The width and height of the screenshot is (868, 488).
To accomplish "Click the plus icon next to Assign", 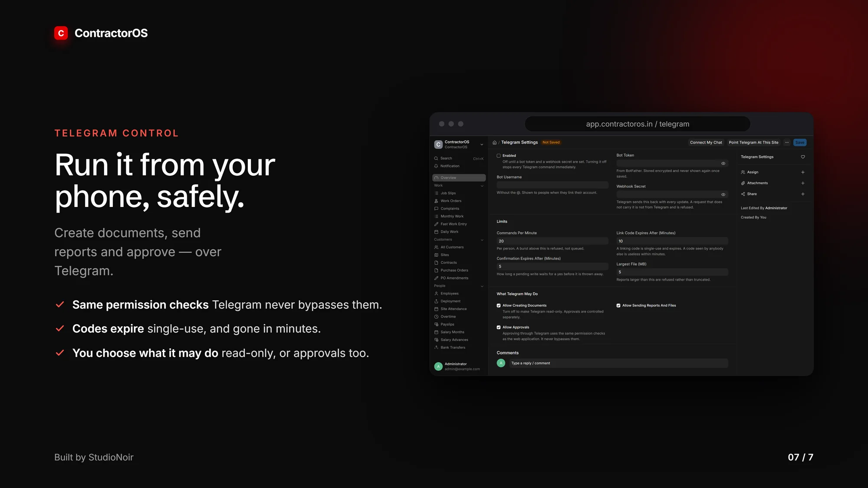I will [x=803, y=172].
